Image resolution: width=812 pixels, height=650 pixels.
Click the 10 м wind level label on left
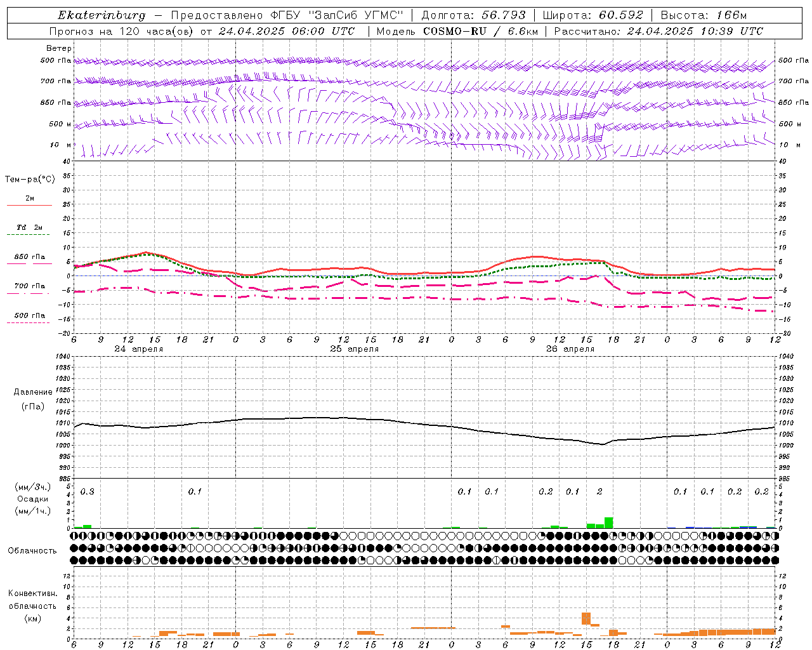61,145
